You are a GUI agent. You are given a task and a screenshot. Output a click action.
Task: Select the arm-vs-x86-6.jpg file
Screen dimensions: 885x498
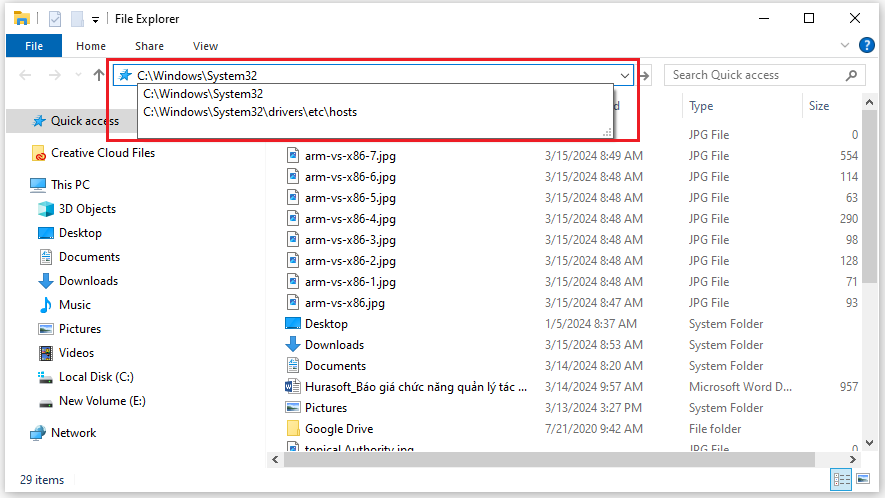[350, 177]
